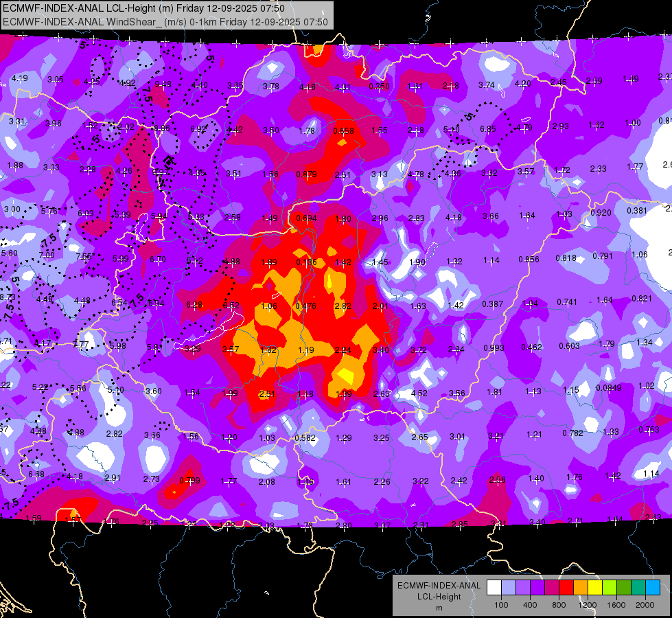Viewport: 672px width, 618px height.
Task: Click the white legend color swatch
Action: point(494,587)
